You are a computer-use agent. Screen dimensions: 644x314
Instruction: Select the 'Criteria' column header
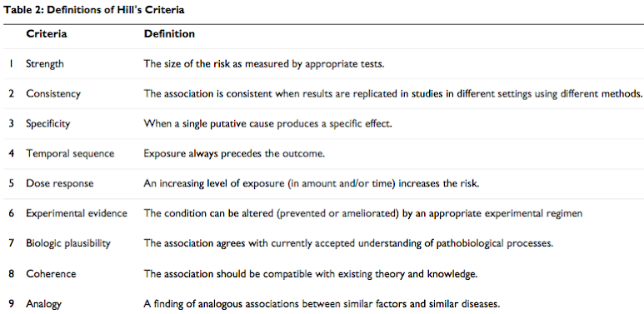pos(47,33)
